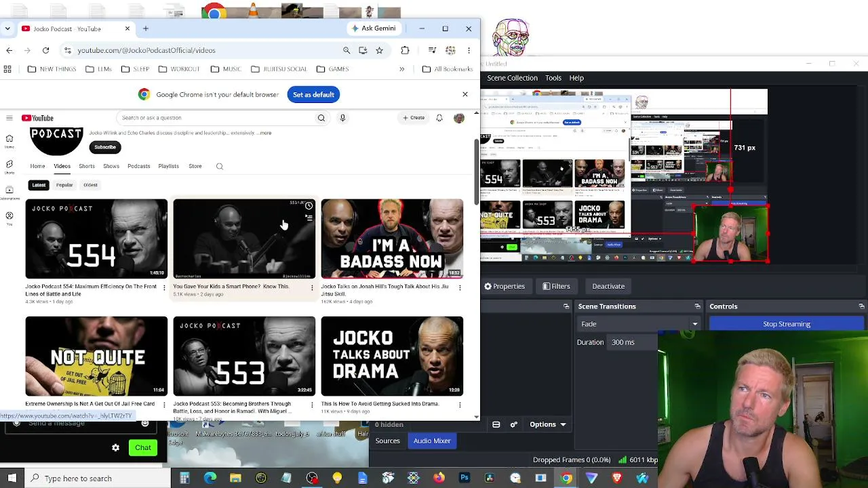Open the OBS Scene Collection menu
Screen dimensions: 868x488
(x=512, y=78)
